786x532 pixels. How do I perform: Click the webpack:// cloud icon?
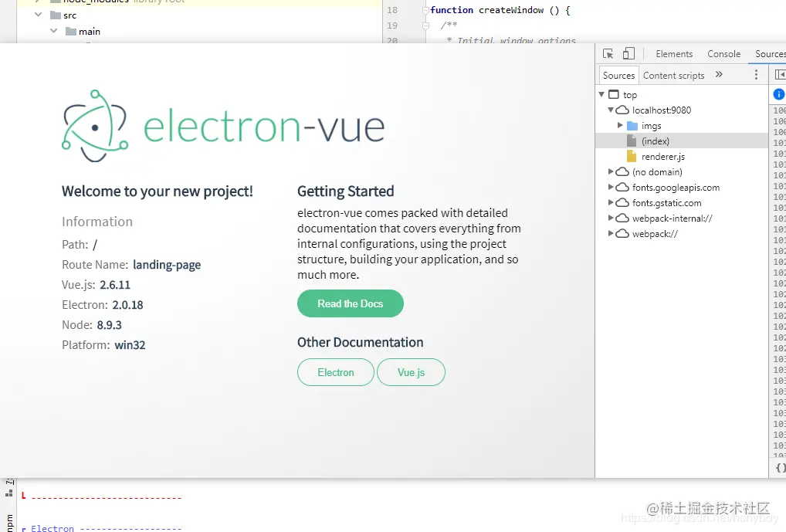click(622, 234)
